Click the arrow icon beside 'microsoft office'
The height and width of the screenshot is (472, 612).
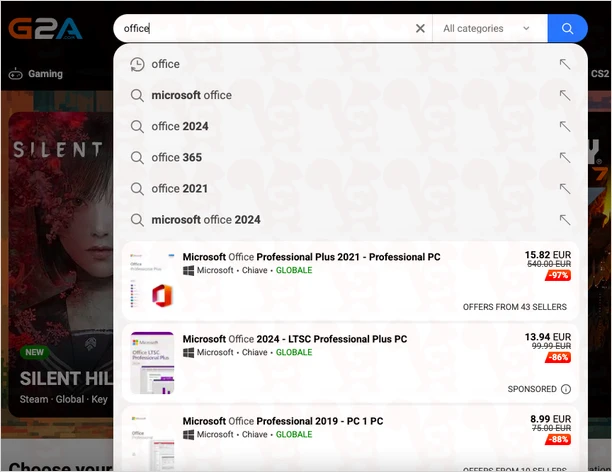[x=565, y=95]
